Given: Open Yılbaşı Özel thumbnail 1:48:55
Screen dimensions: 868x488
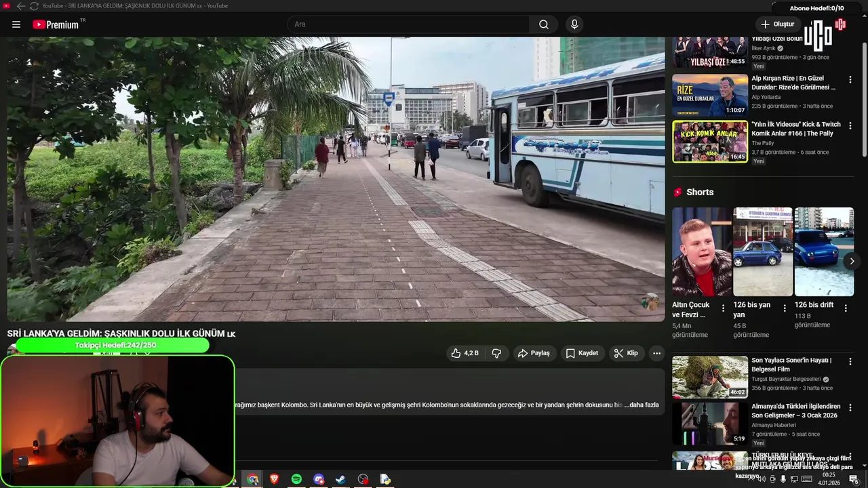Looking at the screenshot, I should click(x=710, y=52).
